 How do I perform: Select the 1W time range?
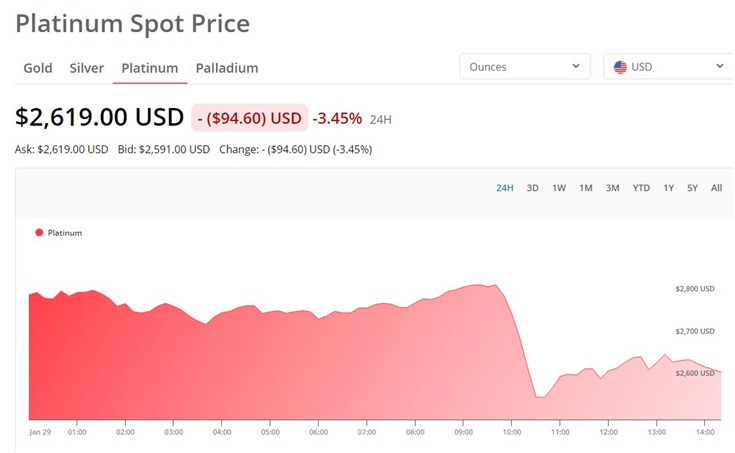[x=559, y=188]
